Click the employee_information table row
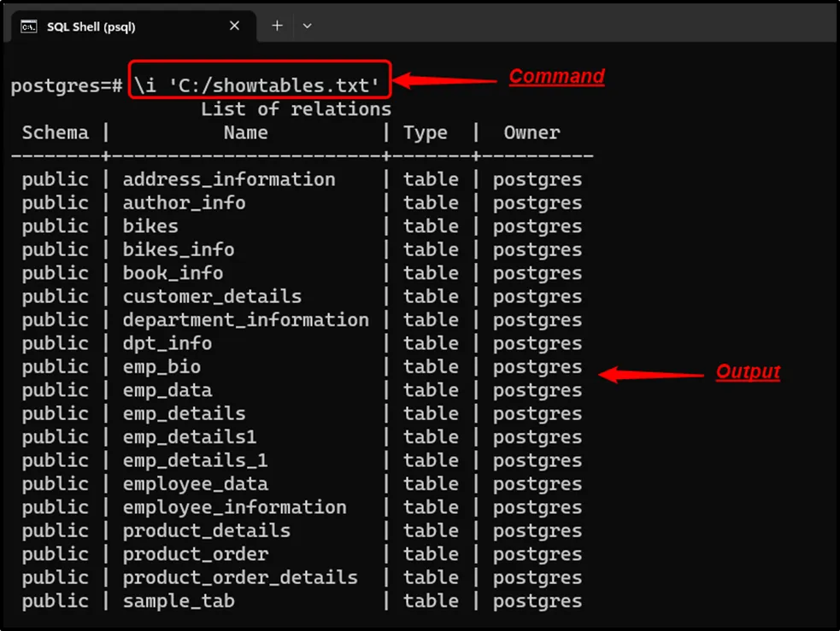The width and height of the screenshot is (840, 631). point(235,507)
